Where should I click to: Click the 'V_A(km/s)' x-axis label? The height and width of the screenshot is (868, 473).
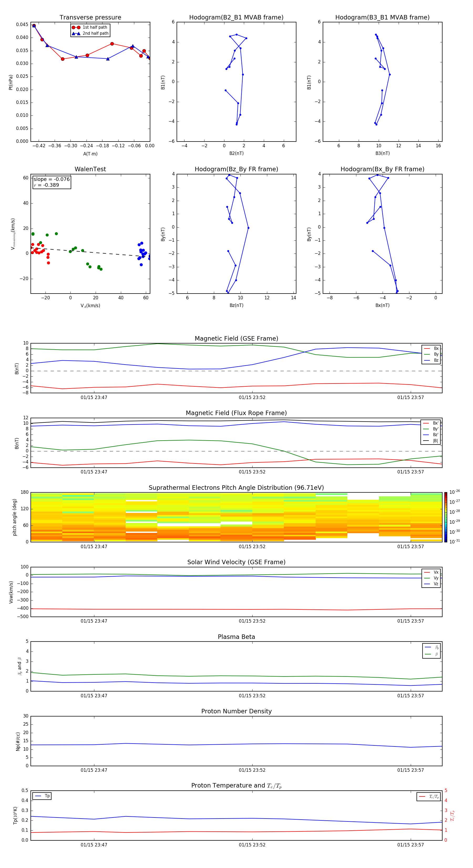pos(90,306)
